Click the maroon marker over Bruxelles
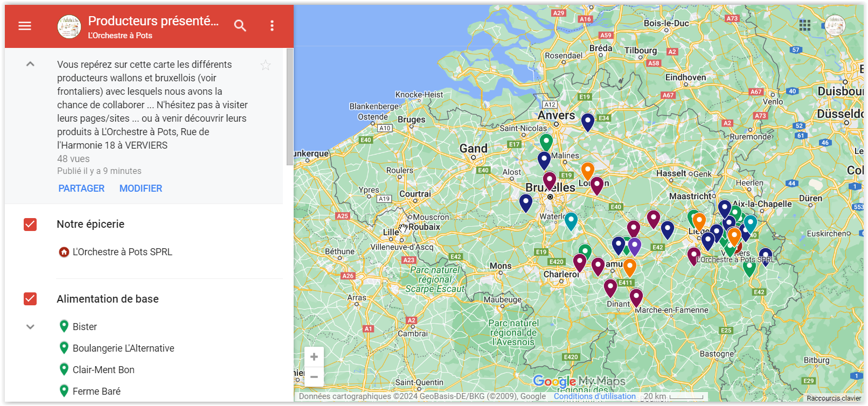Screen dimensions: 868x406 coord(550,180)
